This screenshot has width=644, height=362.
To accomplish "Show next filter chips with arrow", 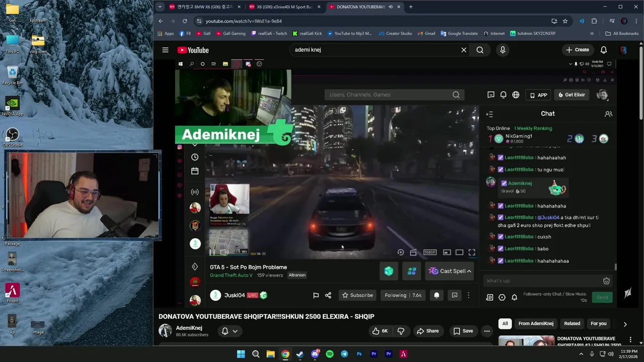I will click(625, 324).
